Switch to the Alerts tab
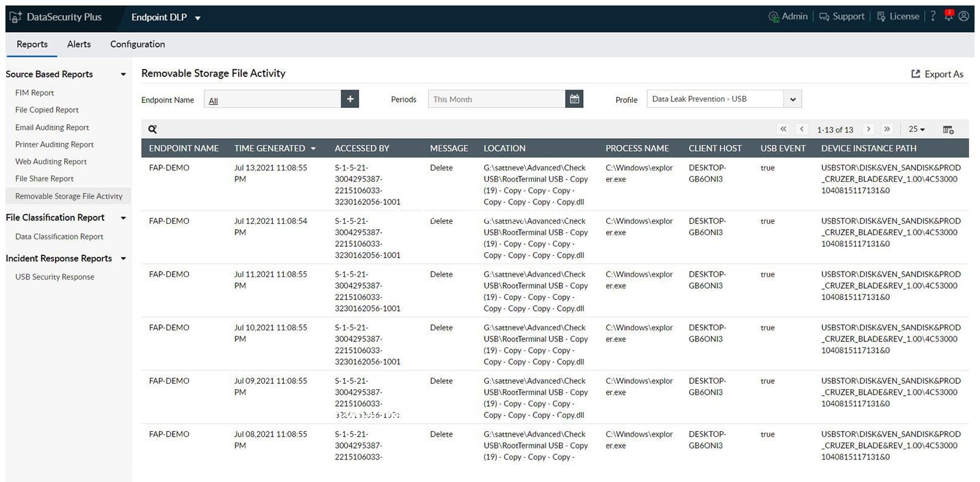 (79, 44)
